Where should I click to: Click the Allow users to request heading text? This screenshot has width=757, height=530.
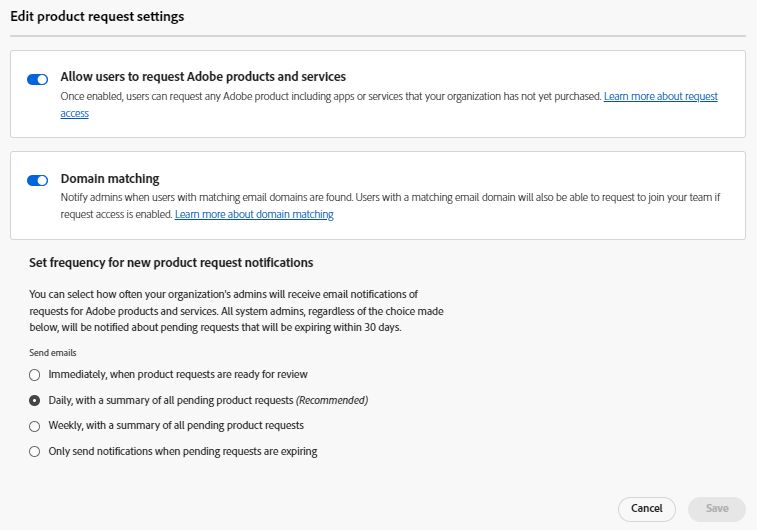(x=203, y=76)
